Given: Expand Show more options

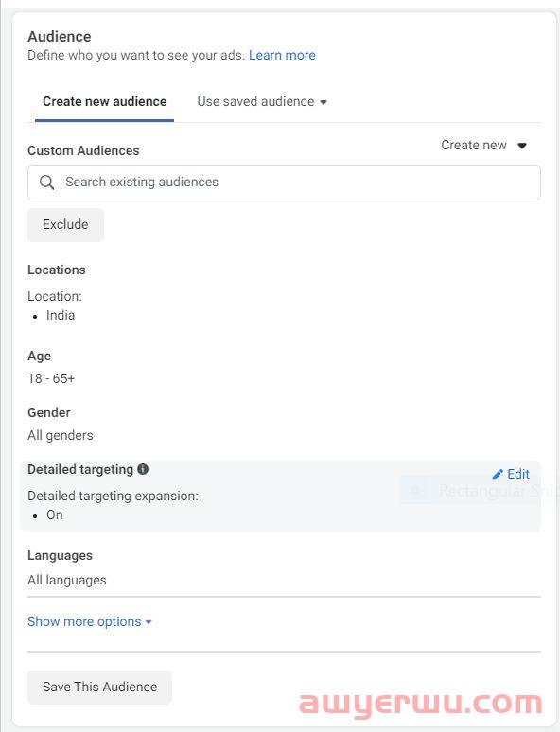Looking at the screenshot, I should (89, 622).
